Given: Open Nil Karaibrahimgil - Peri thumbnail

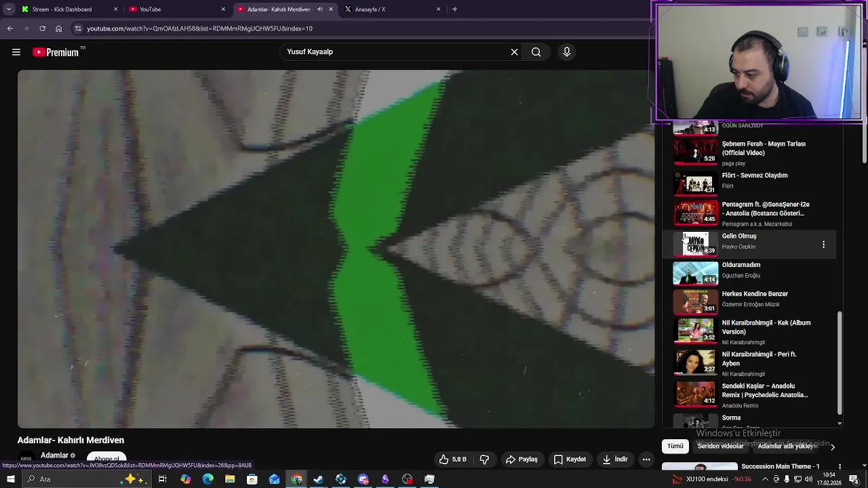Looking at the screenshot, I should coord(695,362).
